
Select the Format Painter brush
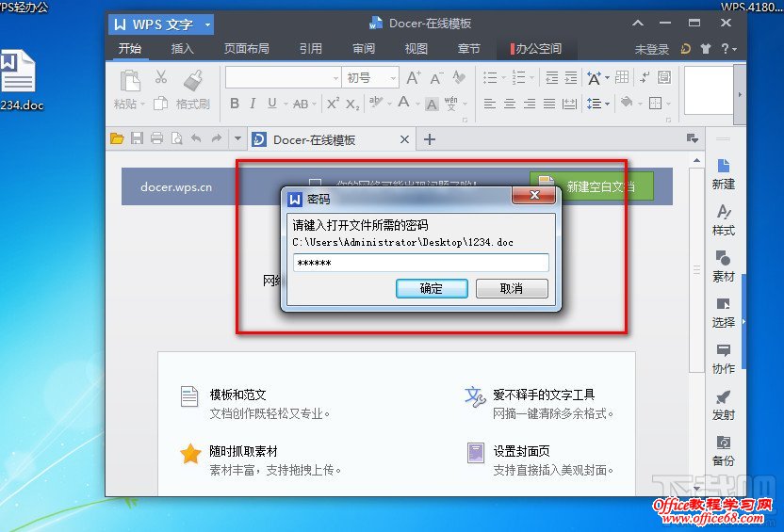[193, 80]
